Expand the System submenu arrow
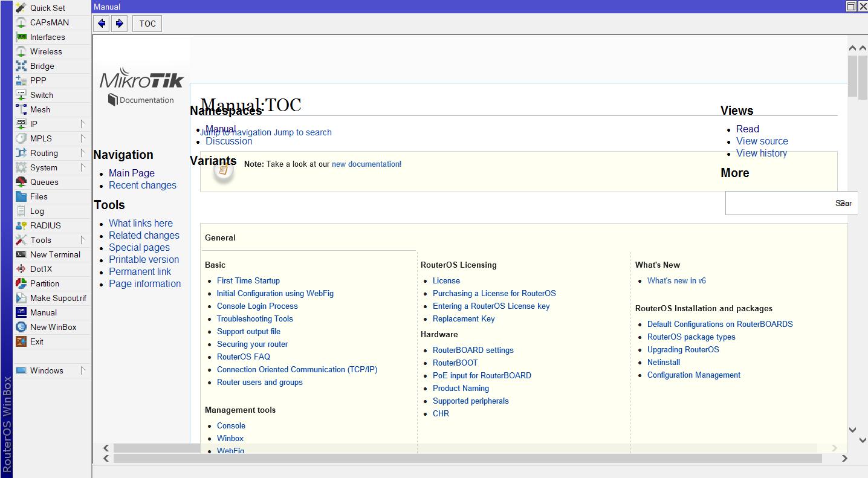Image resolution: width=868 pixels, height=478 pixels. [83, 167]
